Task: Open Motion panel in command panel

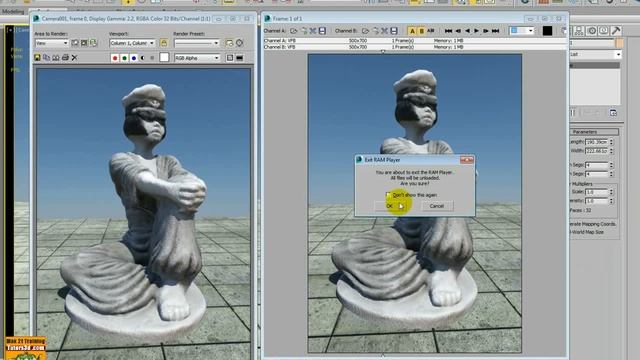Action: [591, 31]
